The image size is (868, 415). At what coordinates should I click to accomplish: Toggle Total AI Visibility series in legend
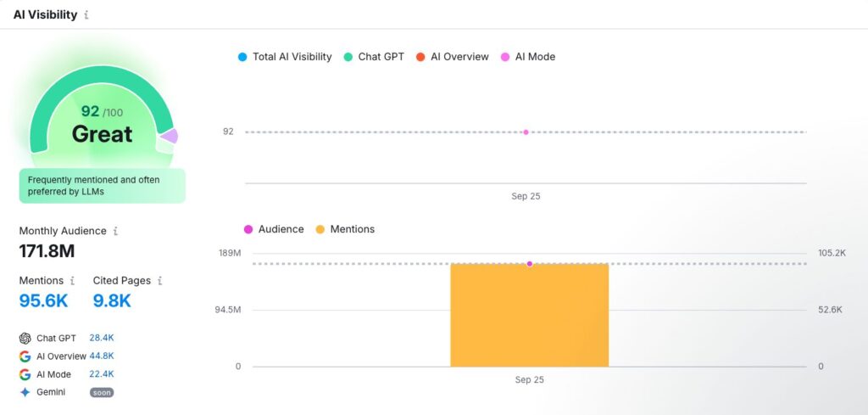click(285, 57)
